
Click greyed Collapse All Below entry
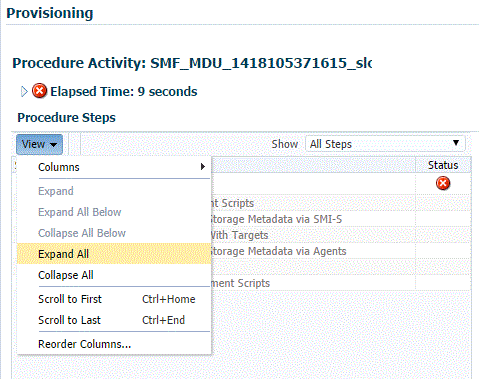tap(114, 233)
